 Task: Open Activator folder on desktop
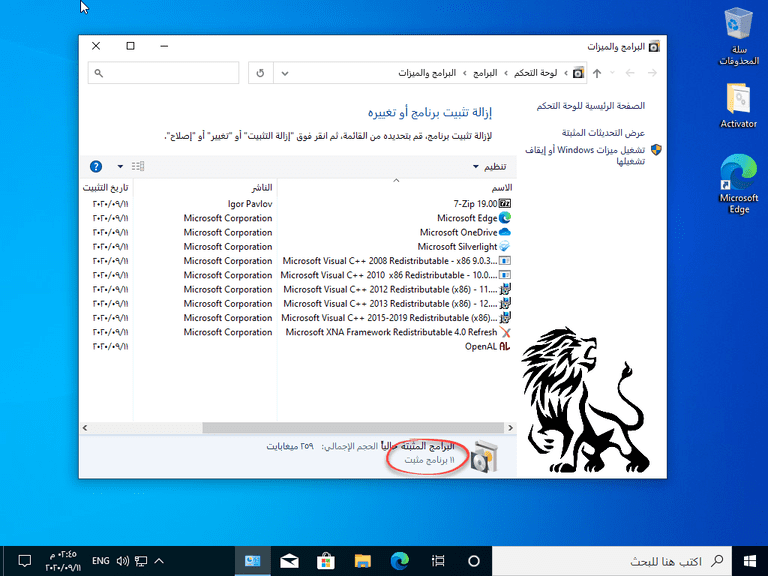point(738,106)
